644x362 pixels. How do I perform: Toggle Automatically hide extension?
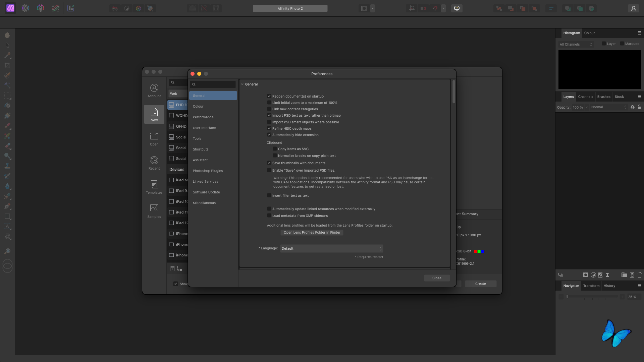(x=269, y=135)
